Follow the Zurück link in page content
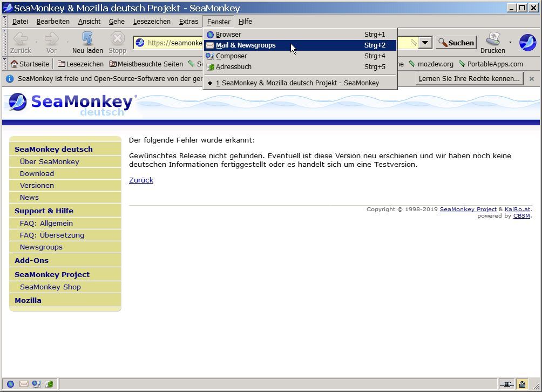The width and height of the screenshot is (542, 392). click(141, 180)
